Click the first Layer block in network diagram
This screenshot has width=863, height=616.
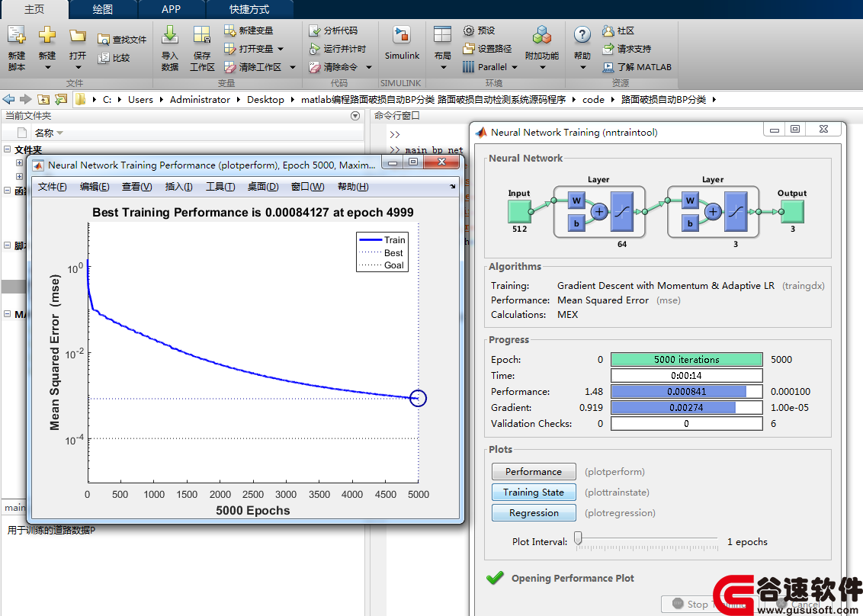coord(598,211)
